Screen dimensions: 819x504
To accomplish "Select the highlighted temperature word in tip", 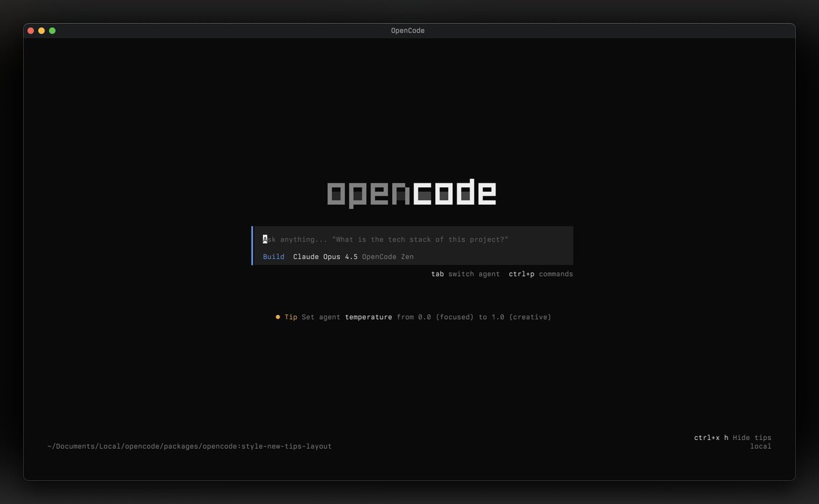I will tap(369, 317).
